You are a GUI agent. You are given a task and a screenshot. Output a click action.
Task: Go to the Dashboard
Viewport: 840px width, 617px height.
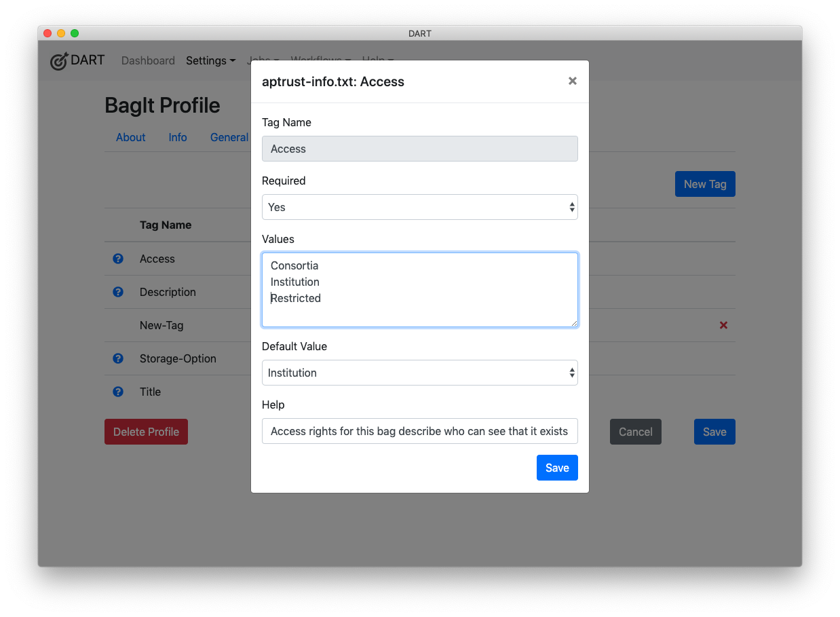tap(148, 60)
